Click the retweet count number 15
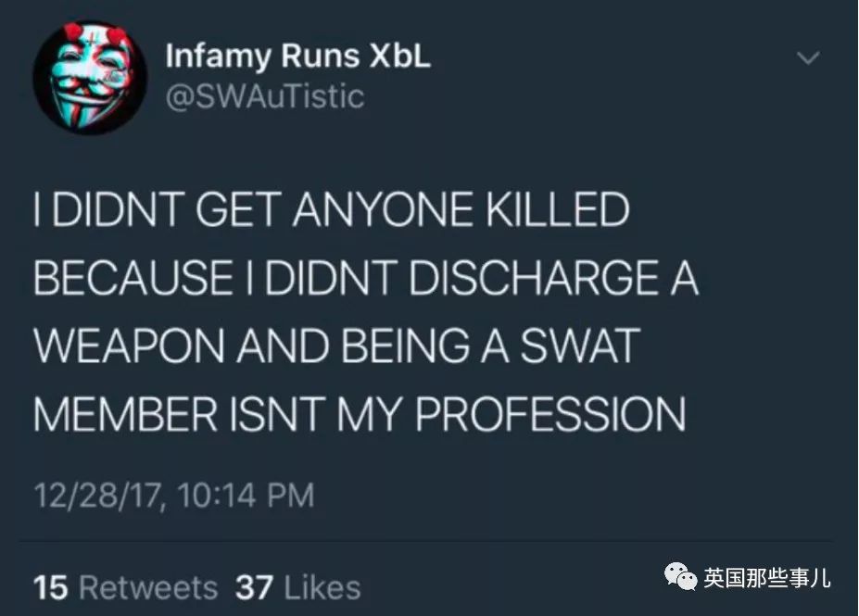 [x=50, y=588]
